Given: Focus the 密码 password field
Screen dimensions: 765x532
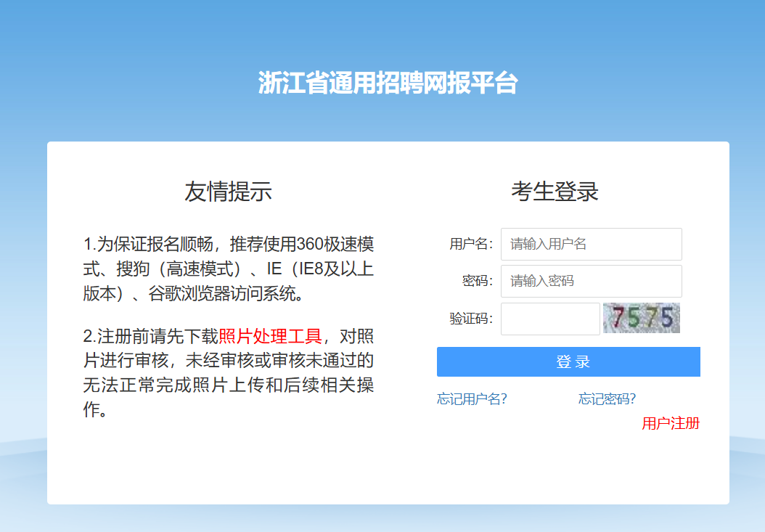Looking at the screenshot, I should 591,281.
